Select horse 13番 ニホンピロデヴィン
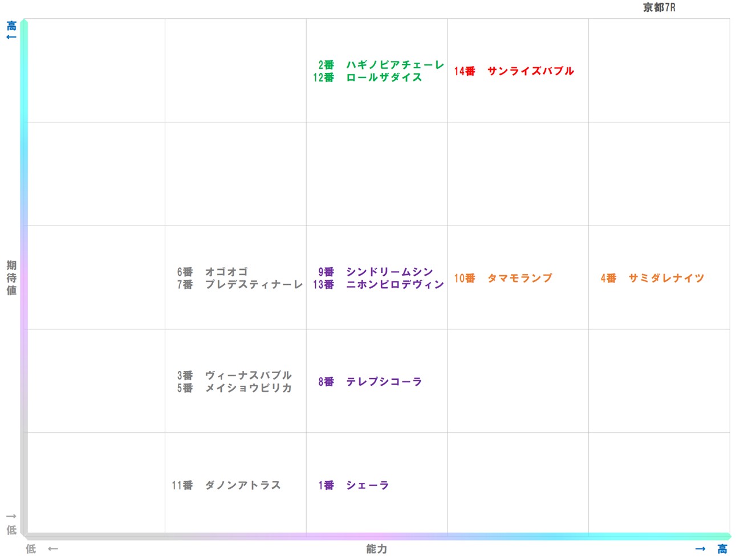Image resolution: width=736 pixels, height=560 pixels. [378, 284]
